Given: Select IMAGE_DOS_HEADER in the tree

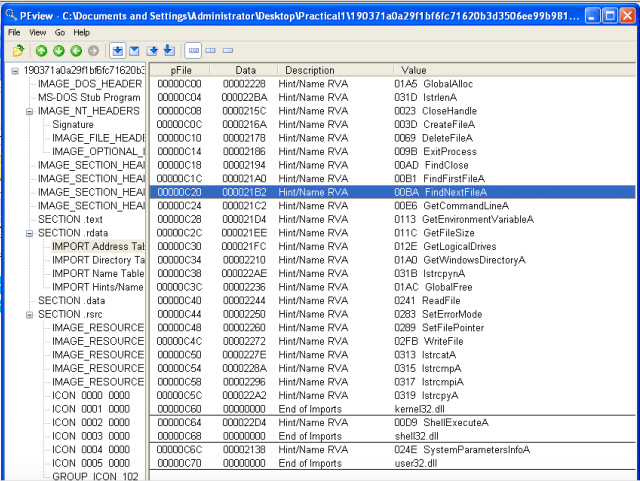Looking at the screenshot, I should pyautogui.click(x=89, y=84).
